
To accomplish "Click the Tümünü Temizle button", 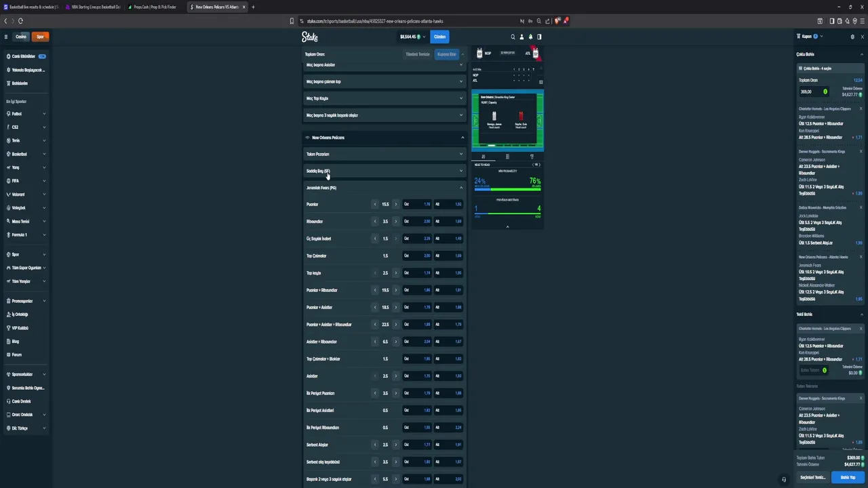I will click(418, 54).
